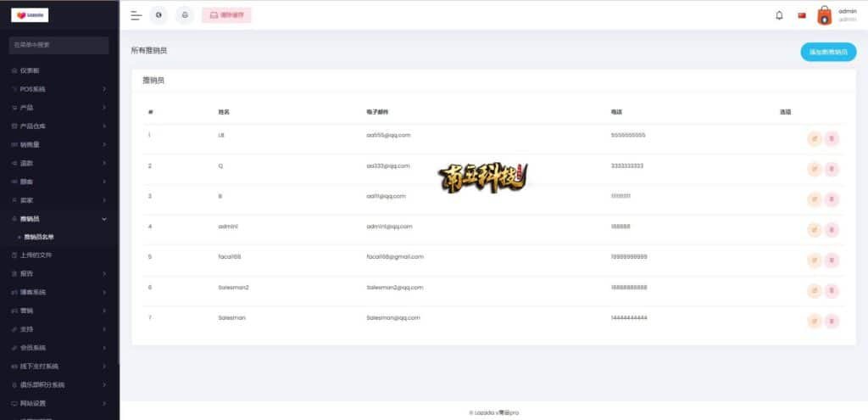
Task: Expand the 产品 sidebar menu
Action: [x=58, y=108]
